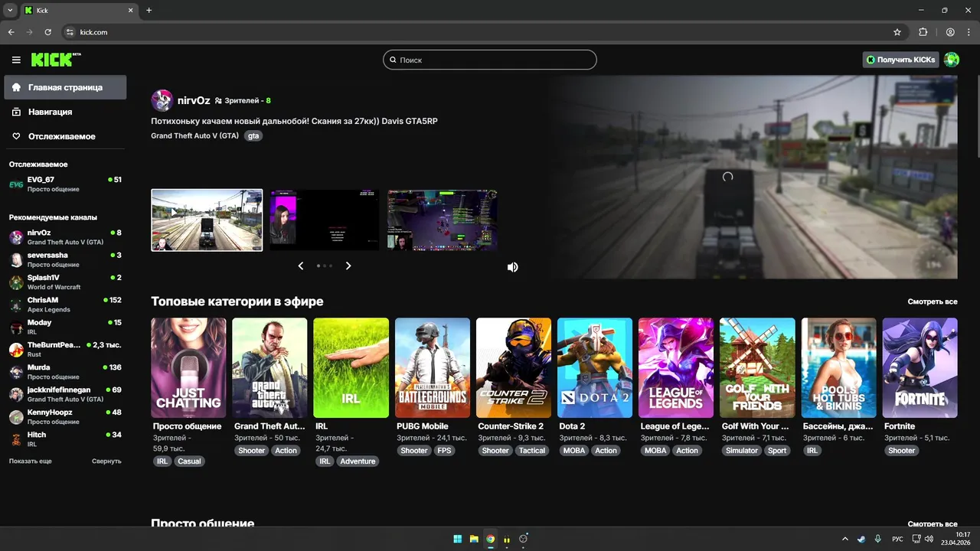
Task: Mute the featured stream volume
Action: coord(512,267)
